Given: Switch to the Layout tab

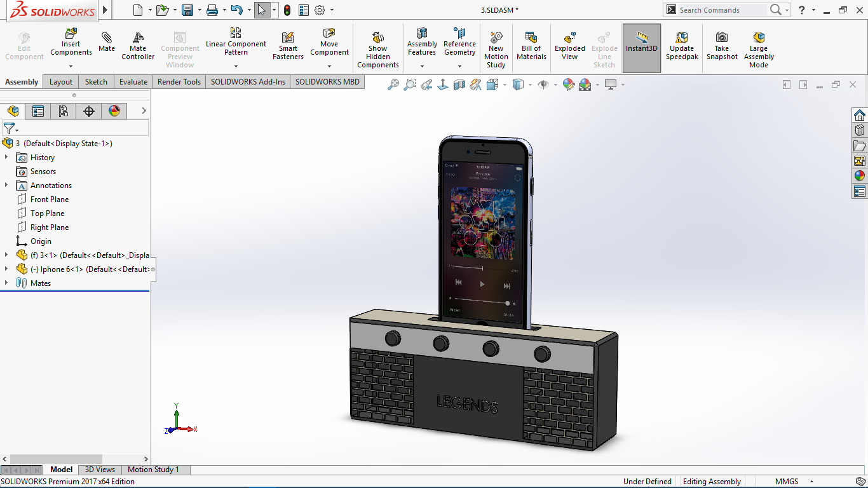Looking at the screenshot, I should pos(61,82).
